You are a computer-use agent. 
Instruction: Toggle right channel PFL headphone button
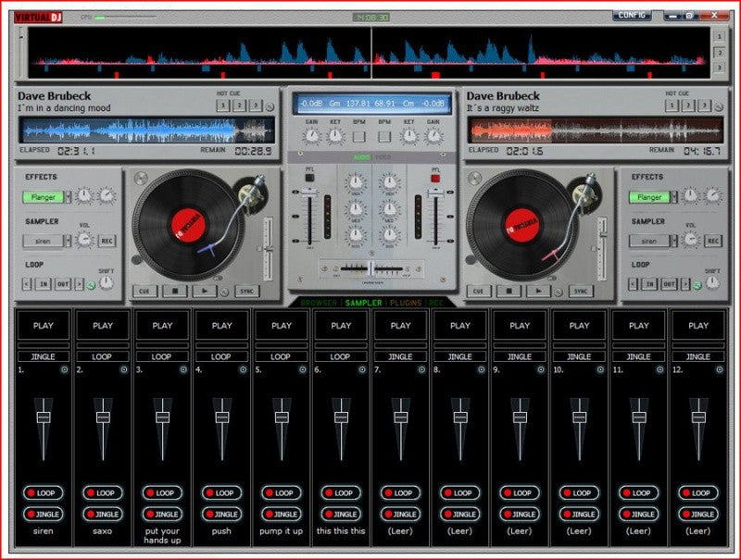(435, 178)
